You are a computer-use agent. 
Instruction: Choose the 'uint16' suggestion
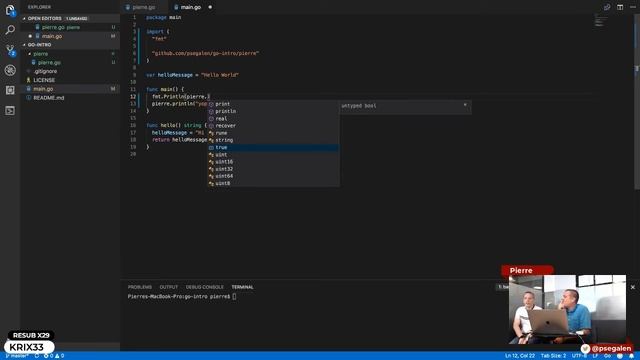273,162
